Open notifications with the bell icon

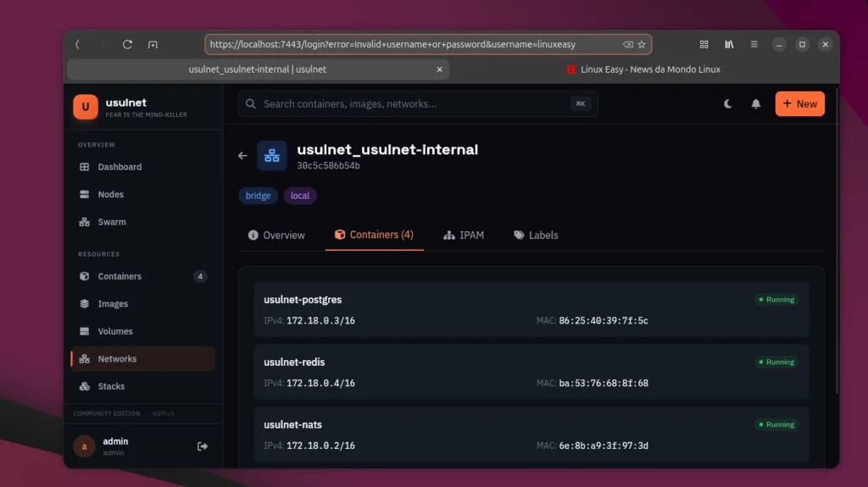pos(755,103)
